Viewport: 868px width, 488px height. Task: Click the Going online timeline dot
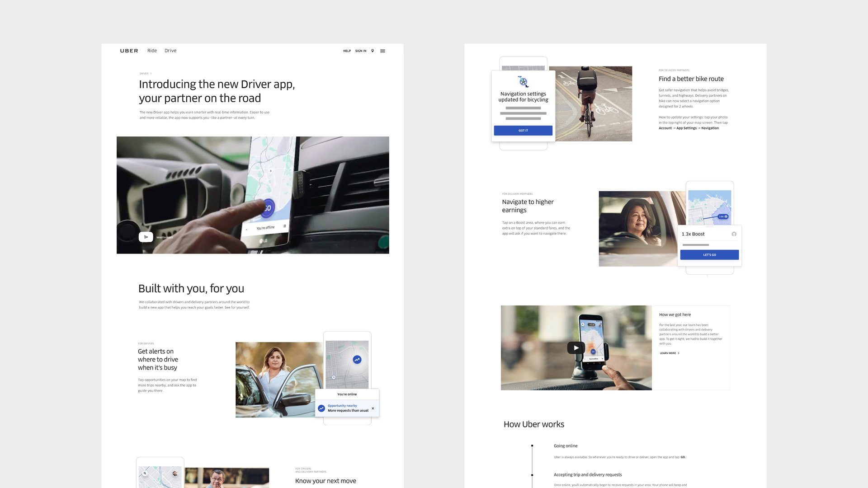532,446
